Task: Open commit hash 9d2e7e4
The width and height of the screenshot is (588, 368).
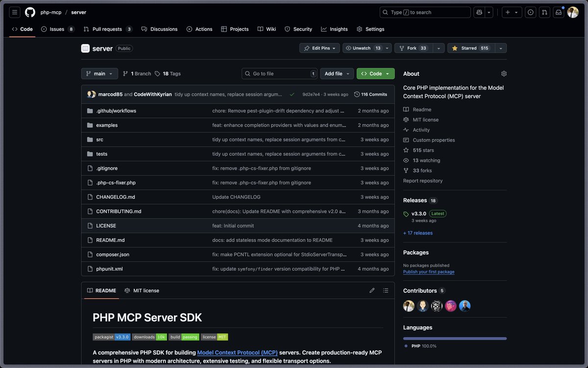Action: pos(311,94)
